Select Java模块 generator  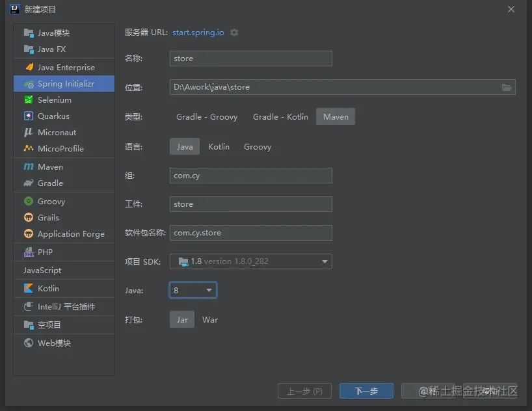pyautogui.click(x=64, y=33)
